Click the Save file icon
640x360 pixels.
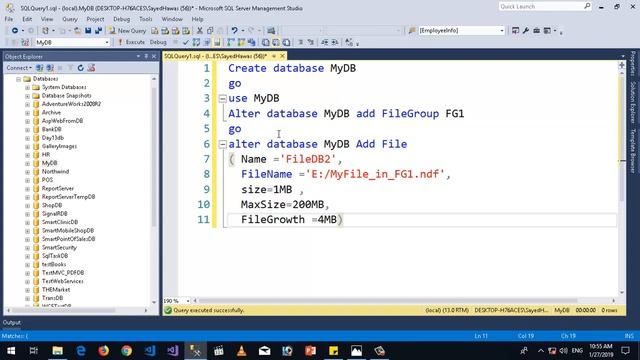coord(88,31)
